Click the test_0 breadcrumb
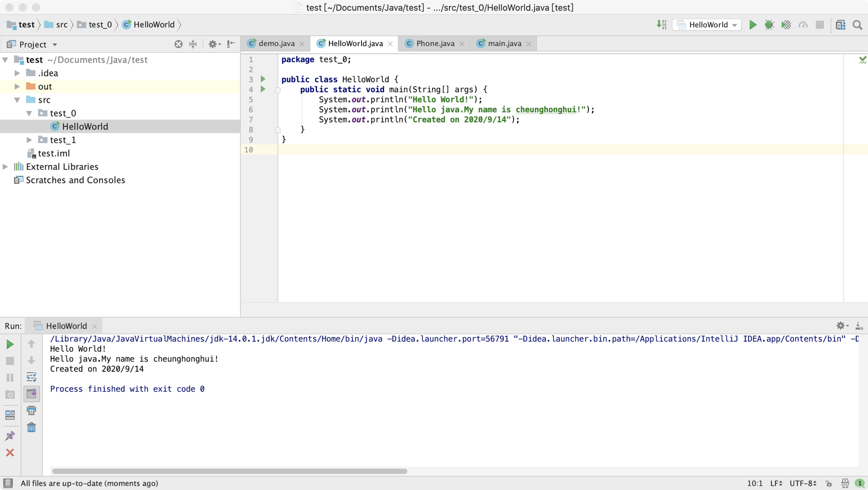This screenshot has width=868, height=490. [94, 25]
